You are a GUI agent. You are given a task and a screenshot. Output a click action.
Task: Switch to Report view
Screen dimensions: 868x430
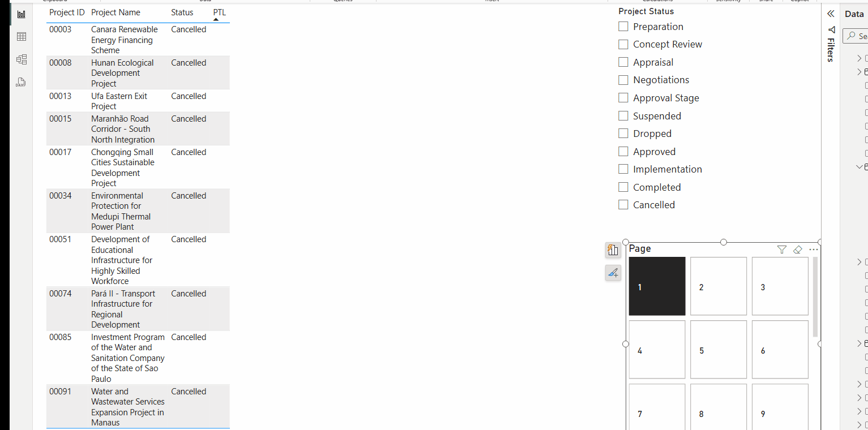point(22,14)
